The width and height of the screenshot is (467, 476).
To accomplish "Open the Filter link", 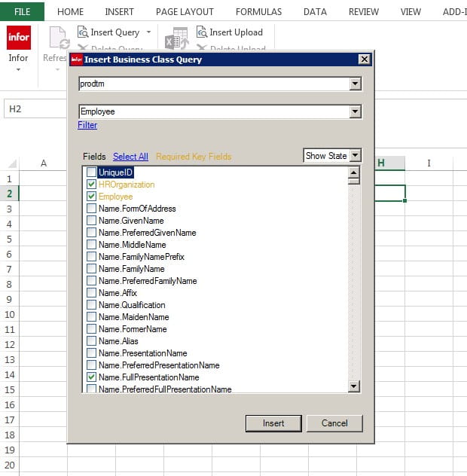I will tap(87, 125).
